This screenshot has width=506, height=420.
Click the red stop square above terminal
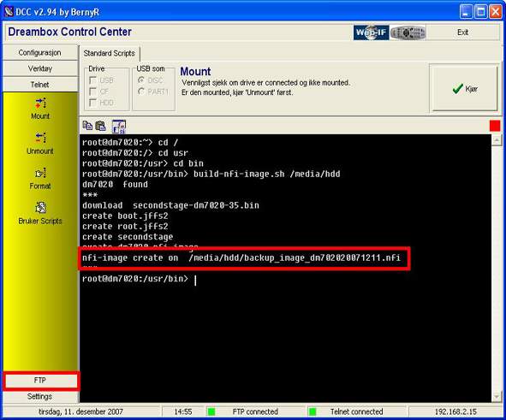pyautogui.click(x=495, y=126)
